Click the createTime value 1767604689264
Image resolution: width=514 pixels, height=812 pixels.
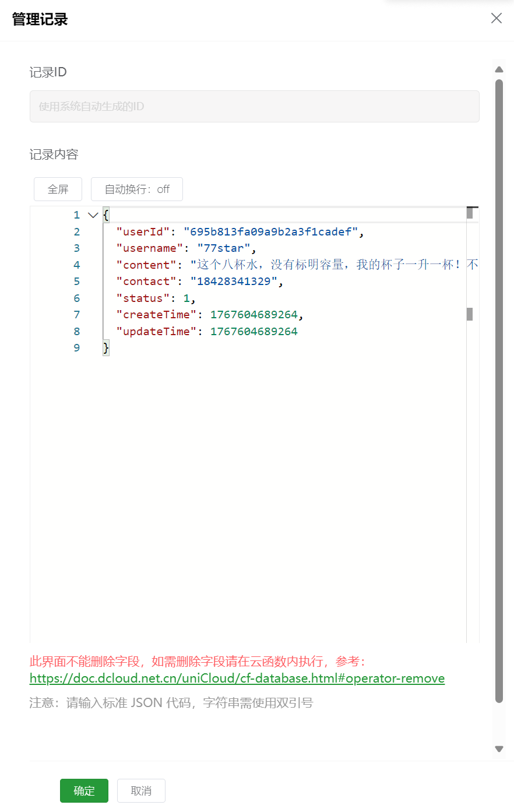[x=254, y=314]
